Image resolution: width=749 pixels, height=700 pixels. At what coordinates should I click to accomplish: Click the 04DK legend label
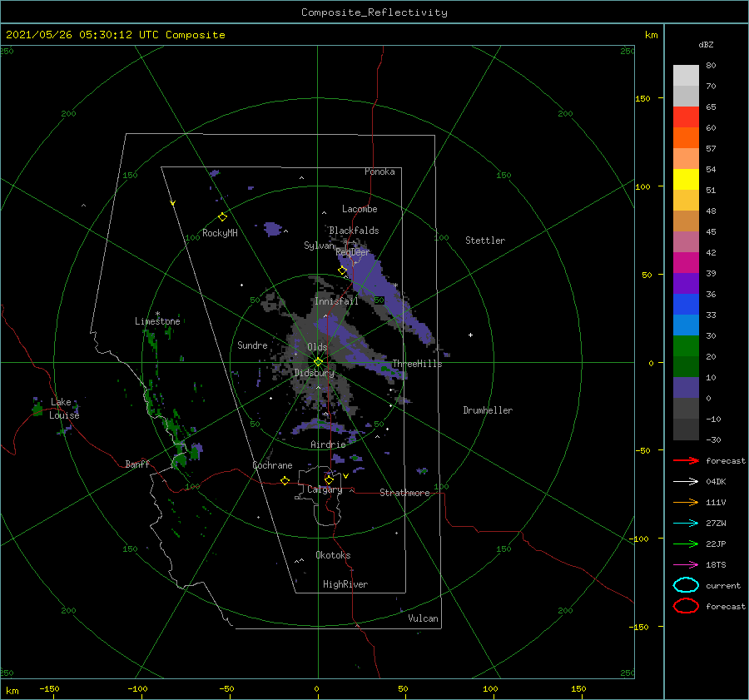[x=716, y=481]
